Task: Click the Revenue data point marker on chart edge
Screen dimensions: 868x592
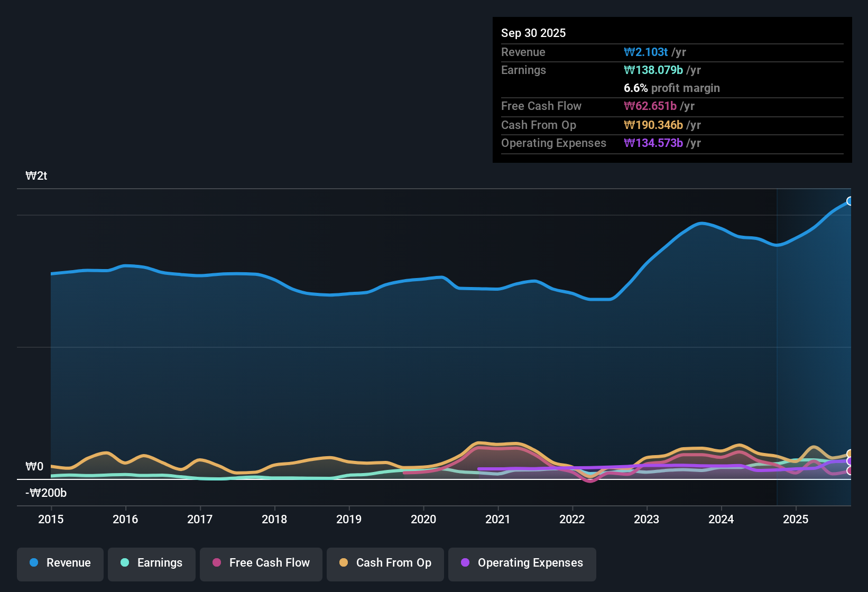Action: 850,201
